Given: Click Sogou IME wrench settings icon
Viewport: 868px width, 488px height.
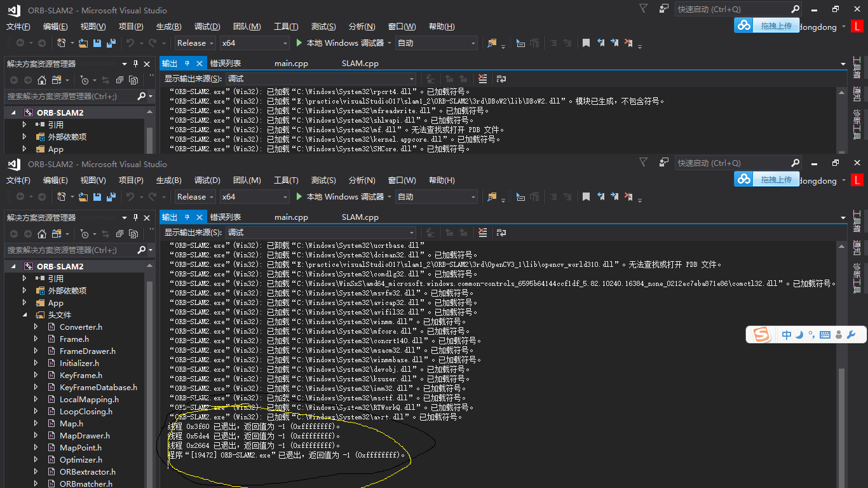Looking at the screenshot, I should [x=851, y=335].
